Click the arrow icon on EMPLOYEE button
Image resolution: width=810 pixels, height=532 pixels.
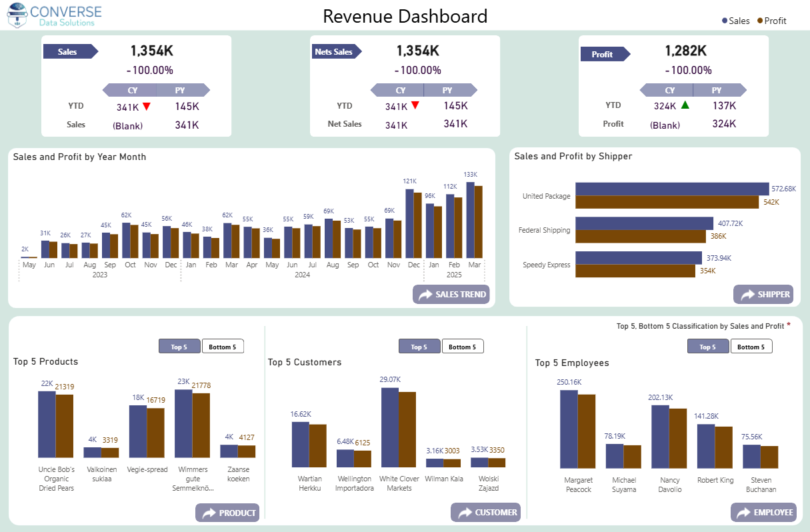[x=745, y=513]
